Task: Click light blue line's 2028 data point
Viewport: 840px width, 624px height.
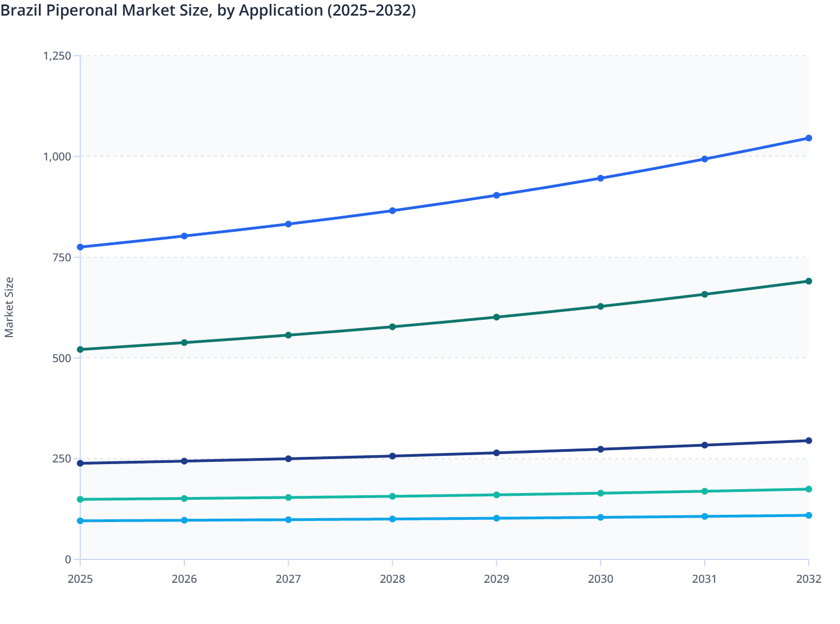Action: point(392,519)
